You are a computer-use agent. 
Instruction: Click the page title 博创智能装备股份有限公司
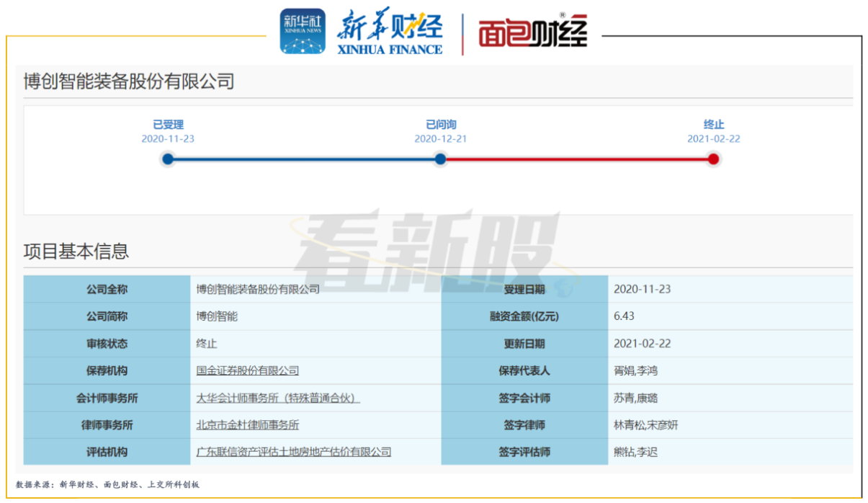click(x=129, y=81)
